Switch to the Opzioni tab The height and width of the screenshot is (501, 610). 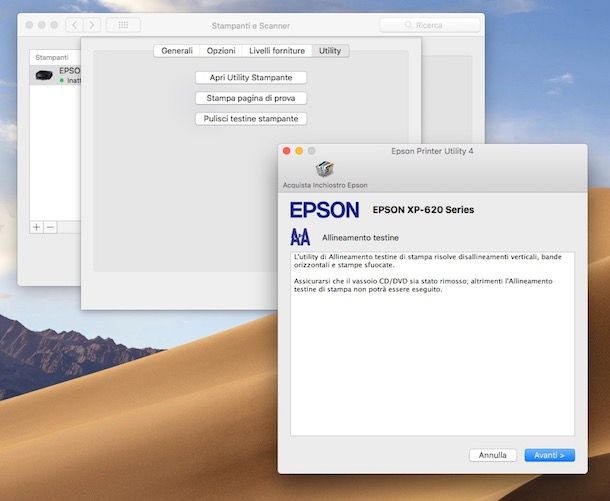click(221, 51)
